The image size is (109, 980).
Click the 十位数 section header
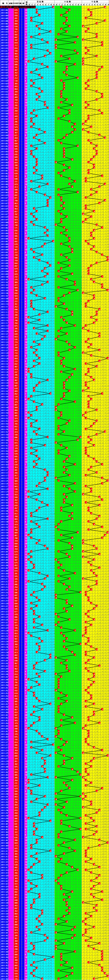[68, 2]
